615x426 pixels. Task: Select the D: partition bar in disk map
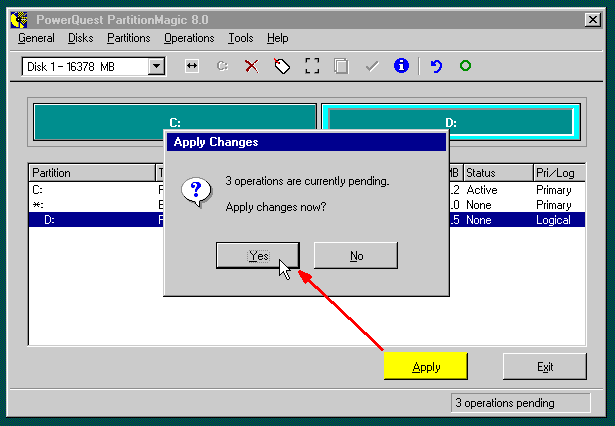[451, 122]
